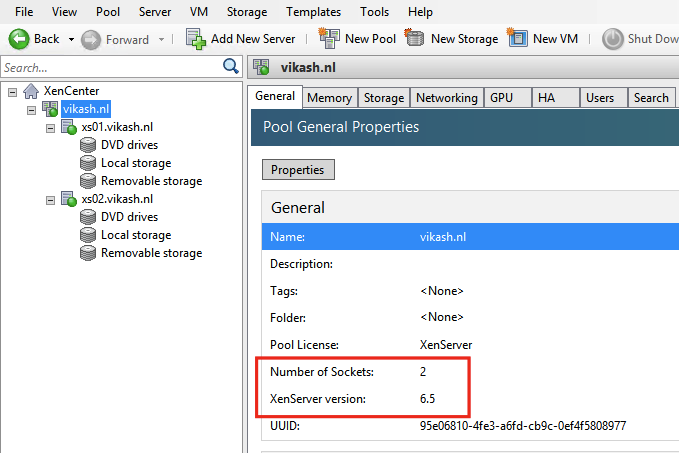Open the File menu
679x453 pixels.
pos(24,12)
